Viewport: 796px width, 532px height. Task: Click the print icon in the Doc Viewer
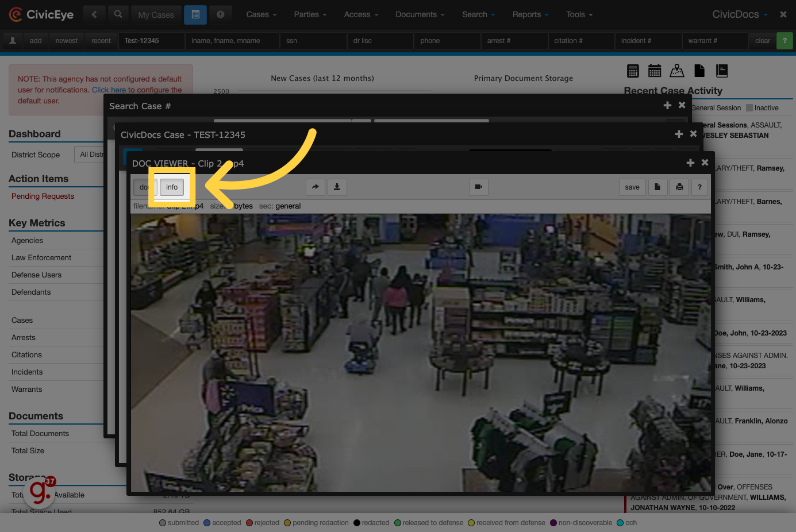(x=679, y=187)
